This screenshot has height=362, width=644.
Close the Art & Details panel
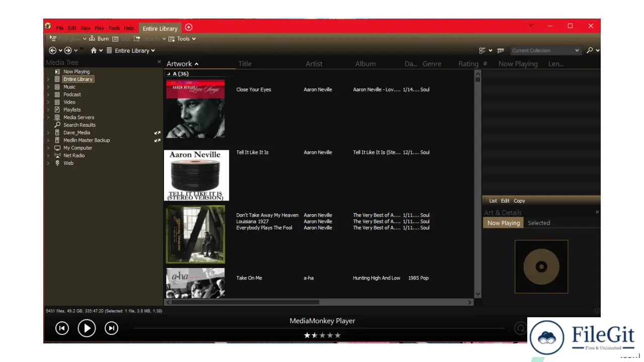tap(597, 212)
